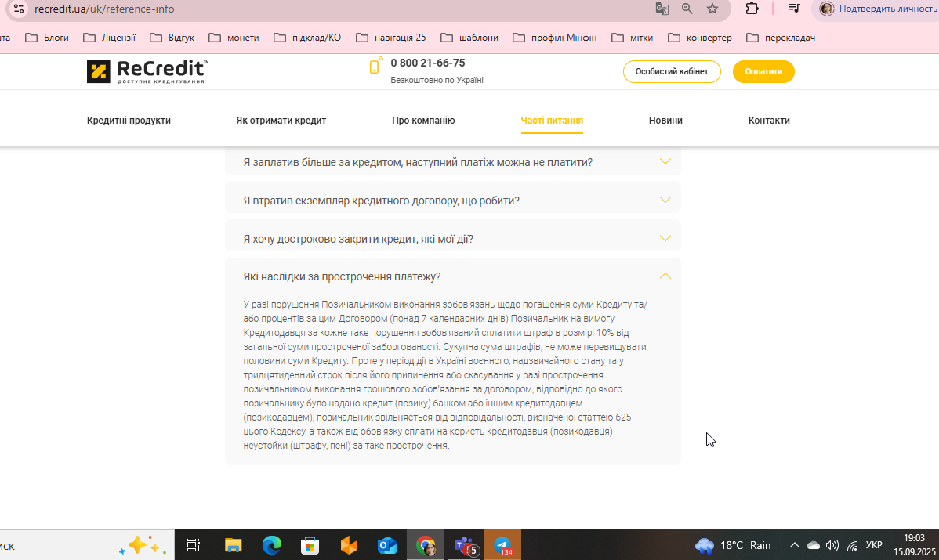Click 'Безкоштовно по Україні' text
This screenshot has width=939, height=560.
pyautogui.click(x=437, y=80)
